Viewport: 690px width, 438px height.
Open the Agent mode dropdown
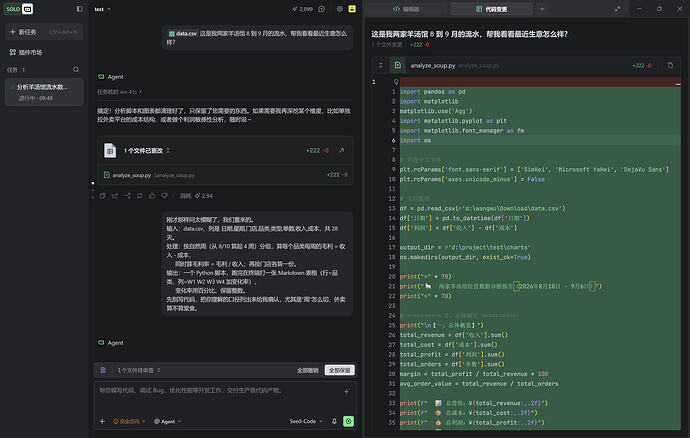tap(168, 421)
